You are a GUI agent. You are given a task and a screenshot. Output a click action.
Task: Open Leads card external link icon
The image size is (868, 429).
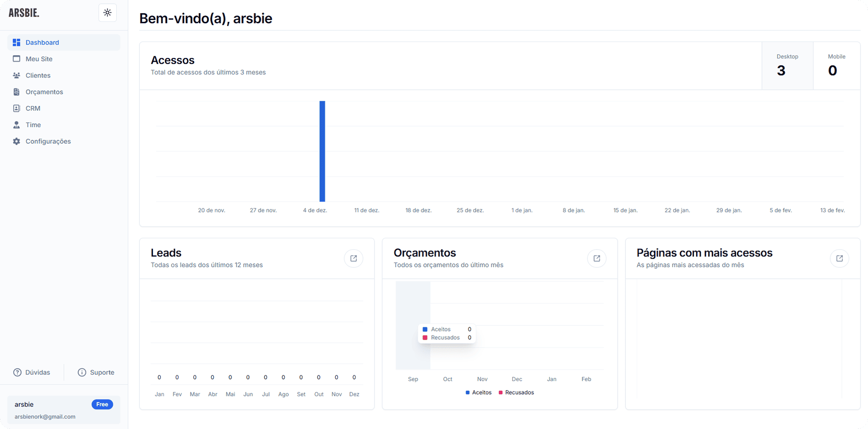[x=354, y=258]
